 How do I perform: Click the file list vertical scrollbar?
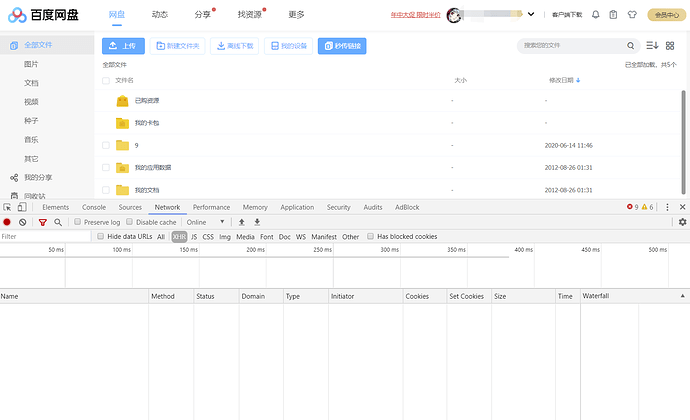[x=683, y=142]
